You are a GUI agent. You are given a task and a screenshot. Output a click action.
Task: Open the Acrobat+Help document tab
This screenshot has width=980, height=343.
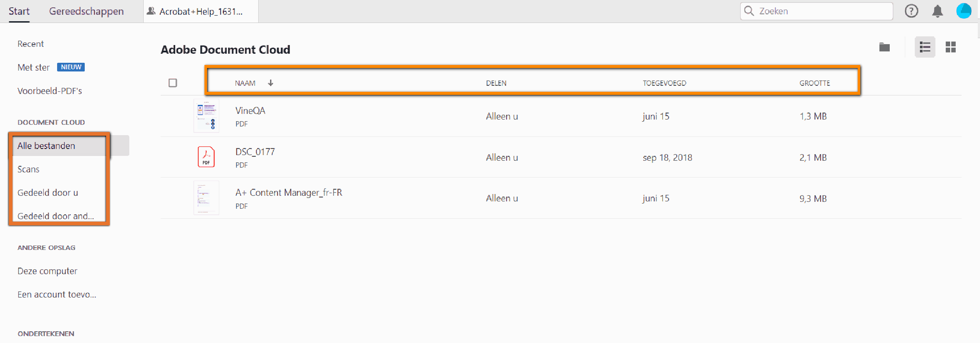click(x=200, y=11)
